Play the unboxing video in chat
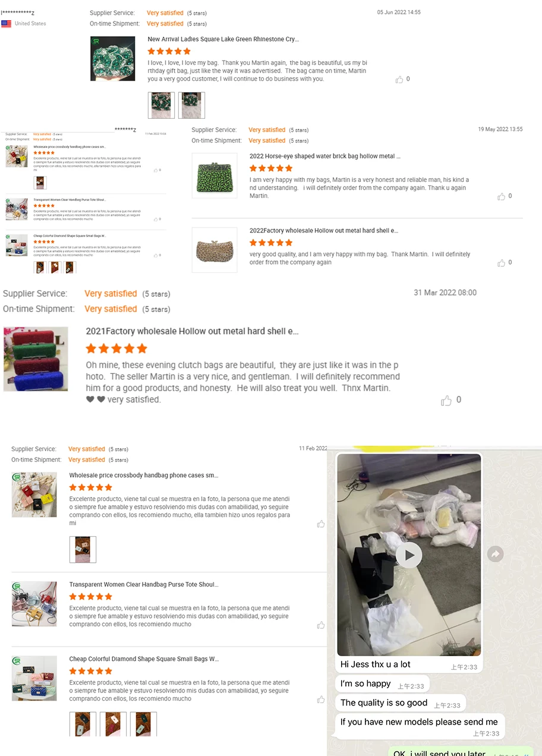 (409, 555)
